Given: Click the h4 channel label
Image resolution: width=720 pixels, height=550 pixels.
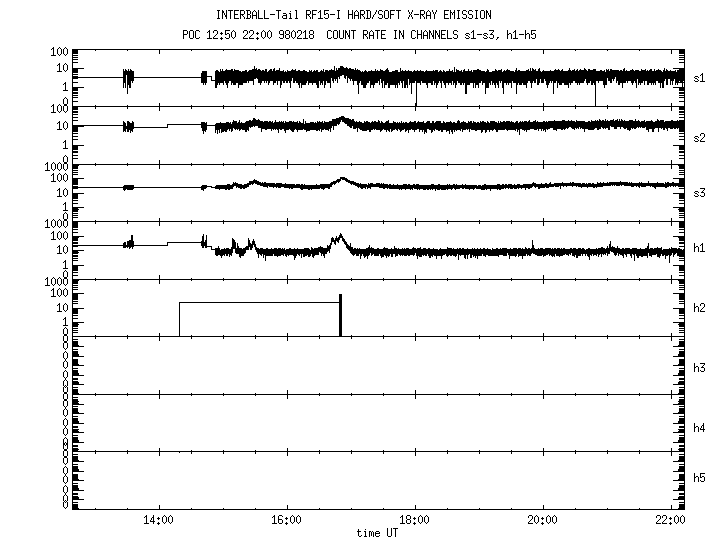Looking at the screenshot, I should (700, 428).
